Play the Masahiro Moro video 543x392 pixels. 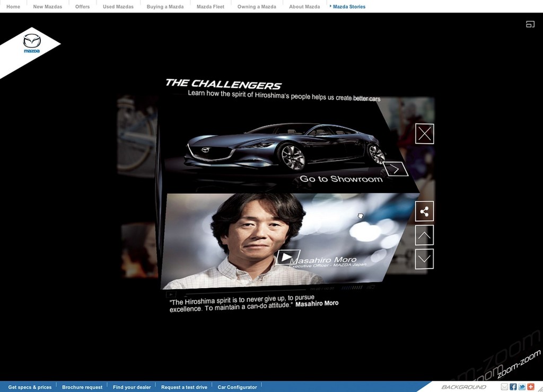(287, 257)
